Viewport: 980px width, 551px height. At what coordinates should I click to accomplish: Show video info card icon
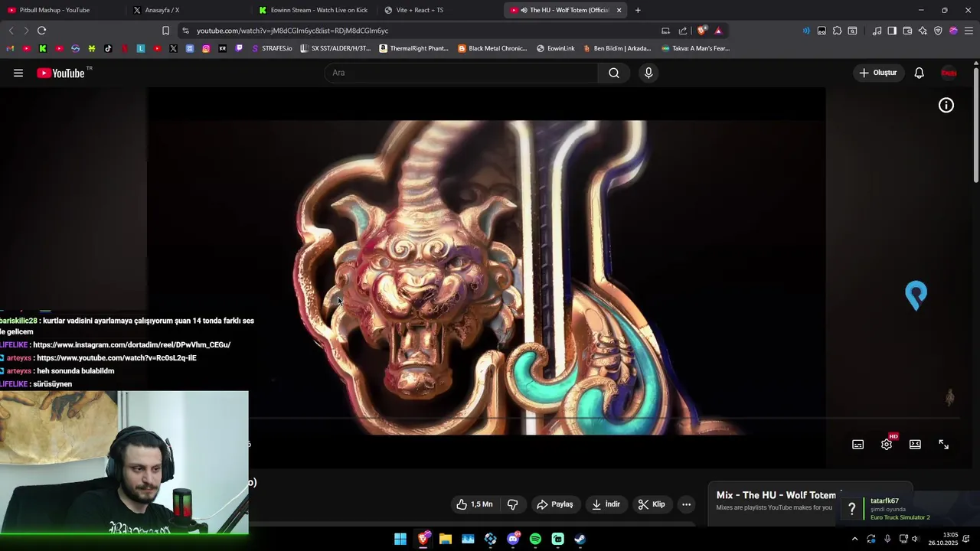point(946,106)
